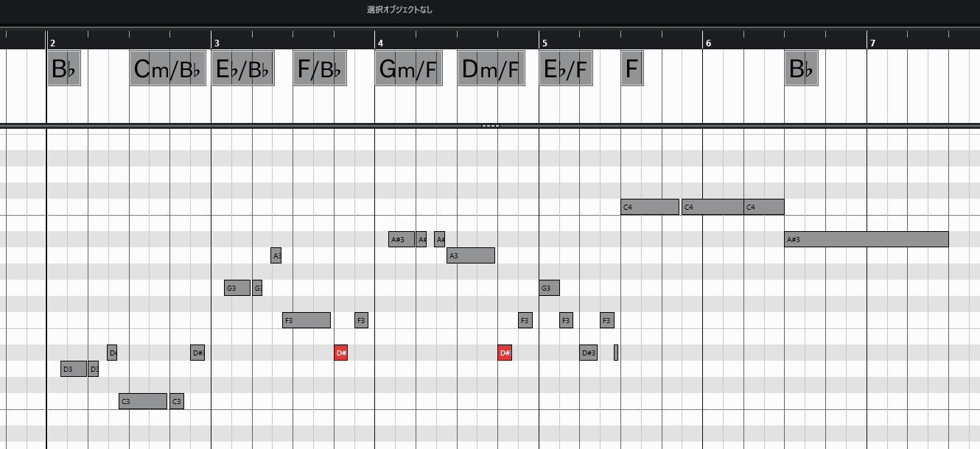The width and height of the screenshot is (980, 449).
Task: Select the second red D# note below Dm/F
Action: (x=505, y=353)
